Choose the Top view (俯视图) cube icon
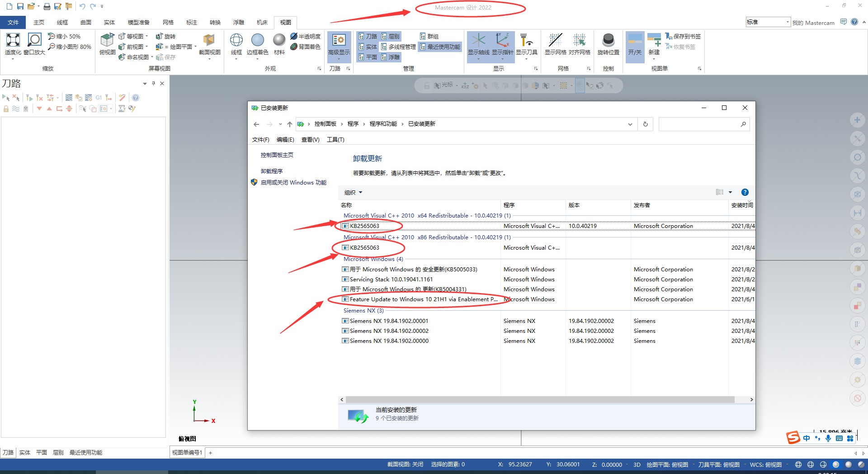Image resolution: width=868 pixels, height=474 pixels. [107, 40]
